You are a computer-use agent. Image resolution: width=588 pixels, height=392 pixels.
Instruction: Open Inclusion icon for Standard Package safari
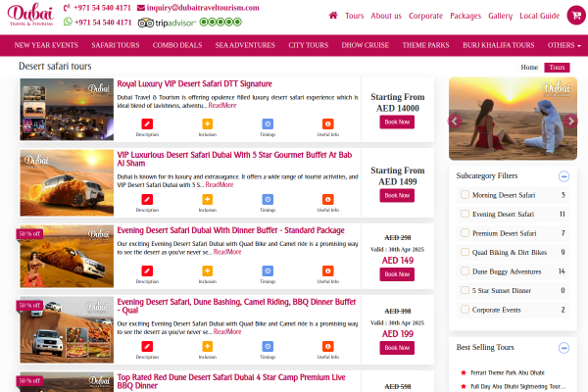point(208,270)
